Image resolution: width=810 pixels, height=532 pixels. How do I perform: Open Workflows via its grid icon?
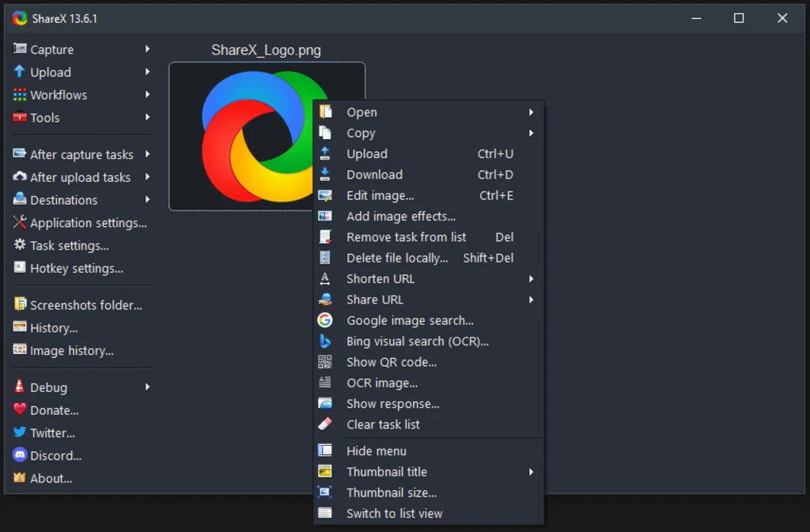pyautogui.click(x=20, y=95)
